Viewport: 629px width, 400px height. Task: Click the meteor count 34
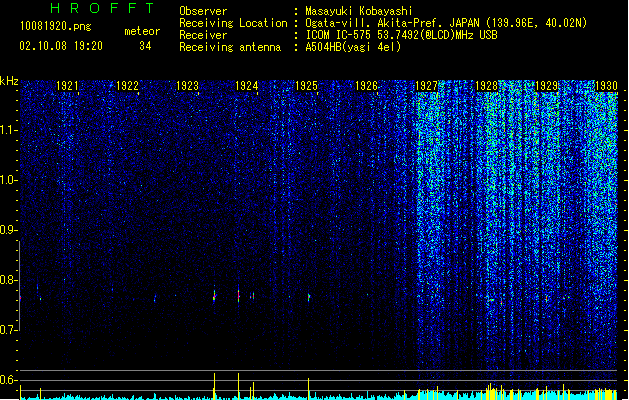(x=145, y=46)
